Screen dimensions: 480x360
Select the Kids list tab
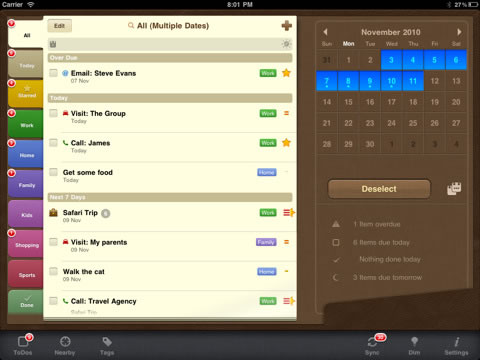[x=26, y=214]
